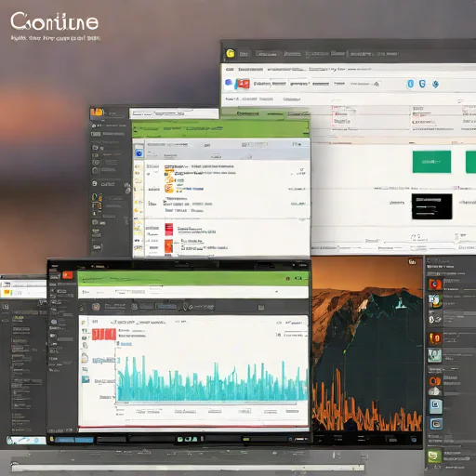Image resolution: width=476 pixels, height=476 pixels.
Task: Click the orange icon at the front window's top-left
Action: [x=68, y=275]
